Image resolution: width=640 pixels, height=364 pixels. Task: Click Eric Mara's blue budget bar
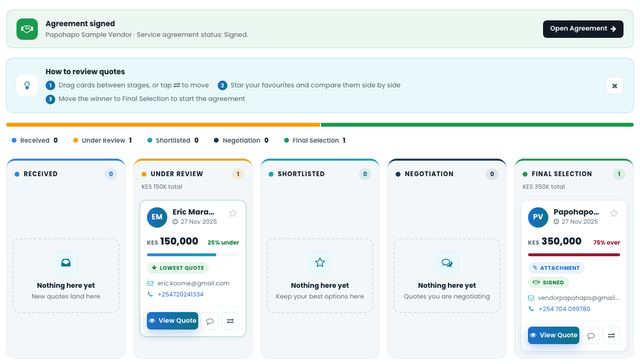182,255
